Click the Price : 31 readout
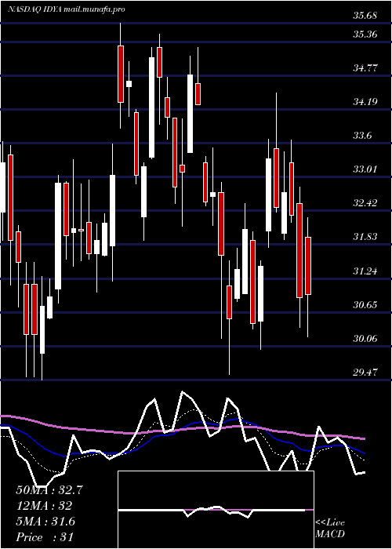 point(45,537)
